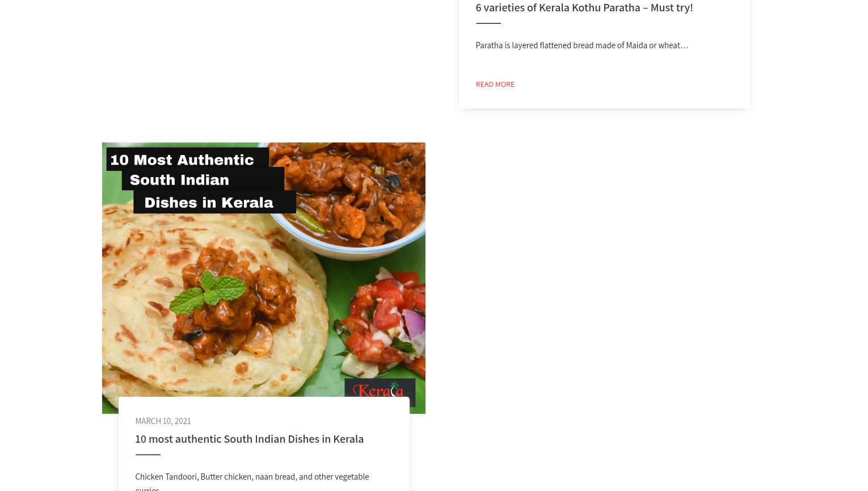This screenshot has height=491, width=868.
Task: Click the 'South Indian' banner line on image
Action: (179, 180)
